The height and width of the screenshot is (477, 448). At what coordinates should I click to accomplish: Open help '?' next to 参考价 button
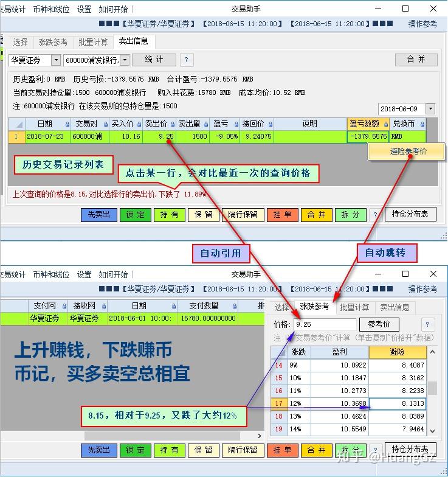click(x=428, y=325)
